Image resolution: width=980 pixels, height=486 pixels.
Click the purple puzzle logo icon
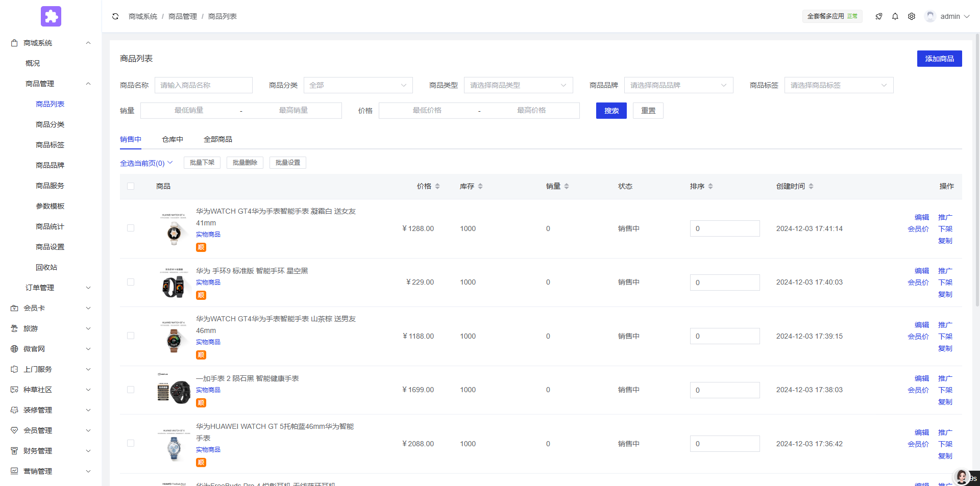point(51,16)
